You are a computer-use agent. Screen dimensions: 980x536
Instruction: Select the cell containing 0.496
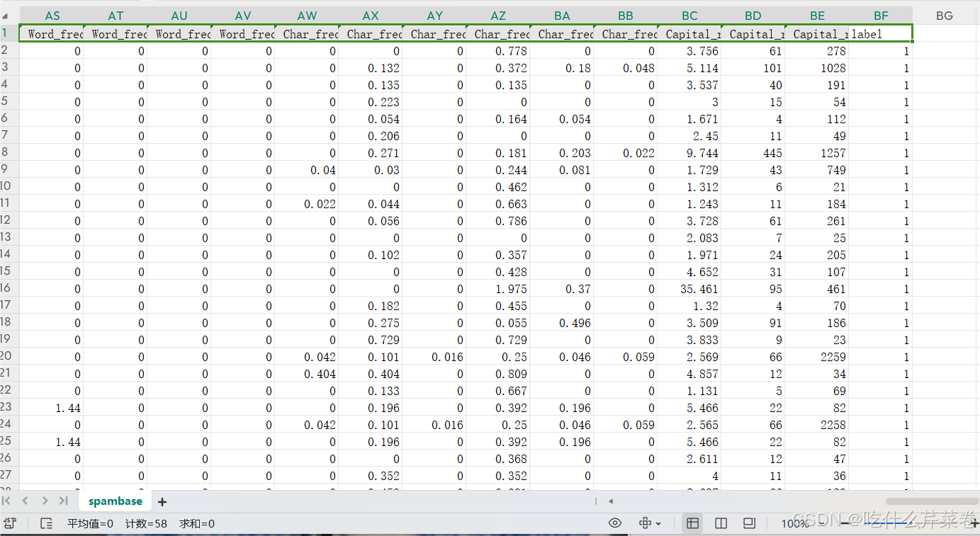tap(562, 323)
